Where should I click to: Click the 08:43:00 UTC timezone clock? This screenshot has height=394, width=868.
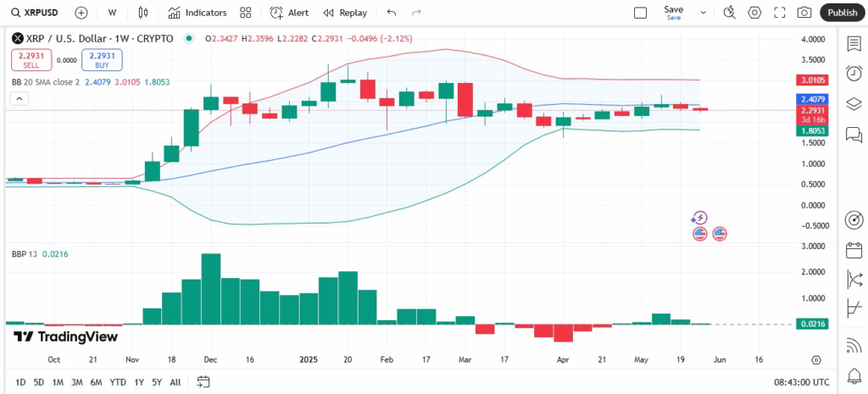point(802,382)
